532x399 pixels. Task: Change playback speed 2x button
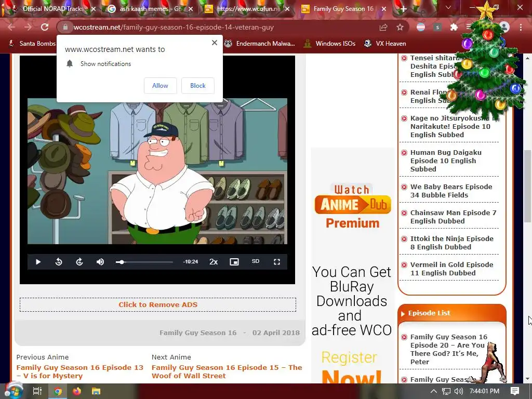(214, 262)
